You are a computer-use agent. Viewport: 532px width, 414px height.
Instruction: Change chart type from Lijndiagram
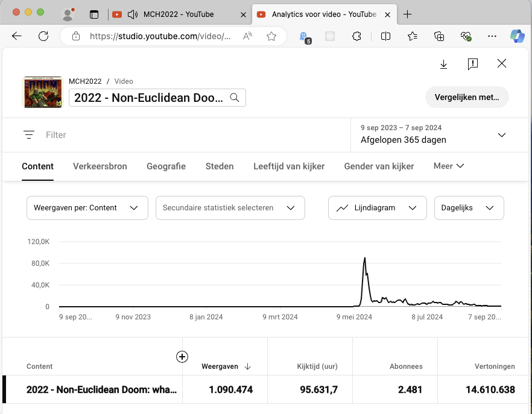(378, 208)
